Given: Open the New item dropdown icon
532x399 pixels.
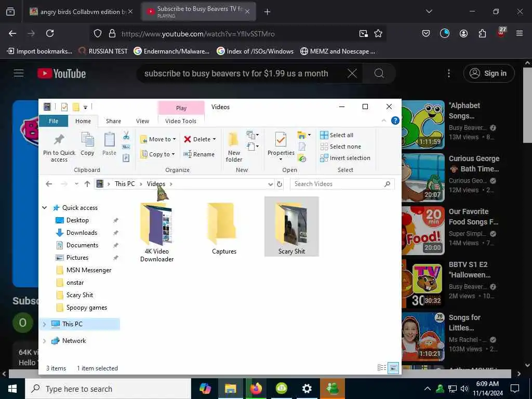Looking at the screenshot, I should 253,135.
